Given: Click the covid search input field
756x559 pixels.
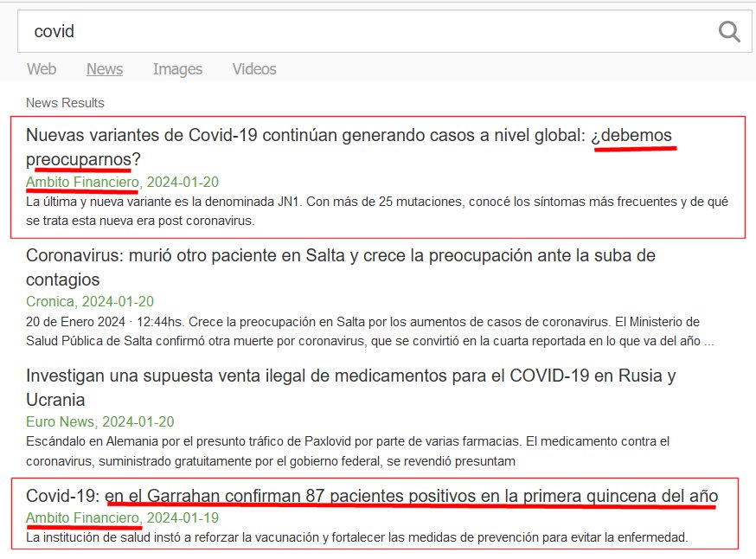Looking at the screenshot, I should tap(363, 32).
